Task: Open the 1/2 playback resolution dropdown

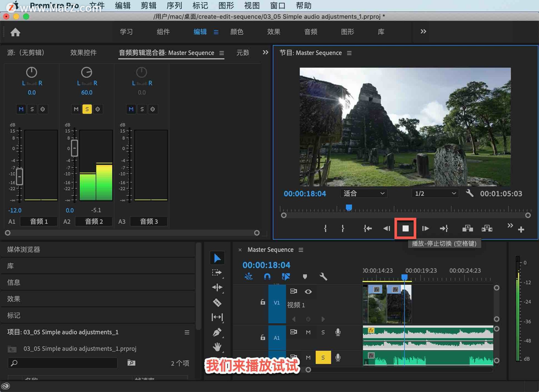Action: (435, 193)
